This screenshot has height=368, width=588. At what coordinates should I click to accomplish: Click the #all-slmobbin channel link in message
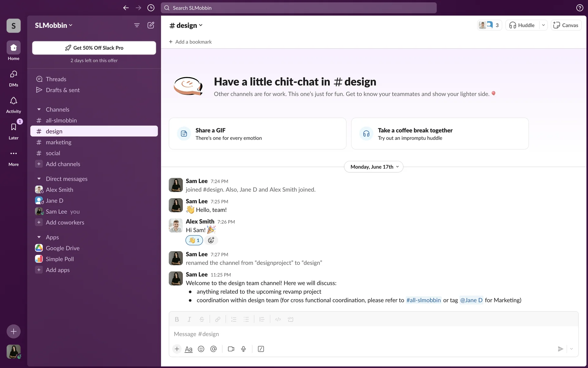coord(423,300)
